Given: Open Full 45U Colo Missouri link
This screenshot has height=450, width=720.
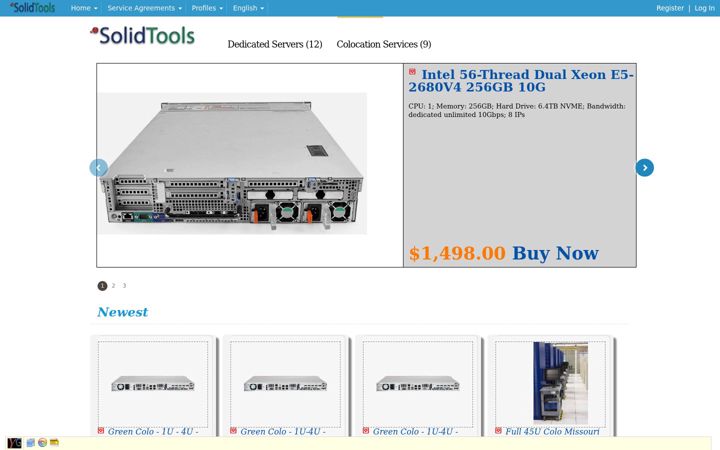Looking at the screenshot, I should pos(552,431).
